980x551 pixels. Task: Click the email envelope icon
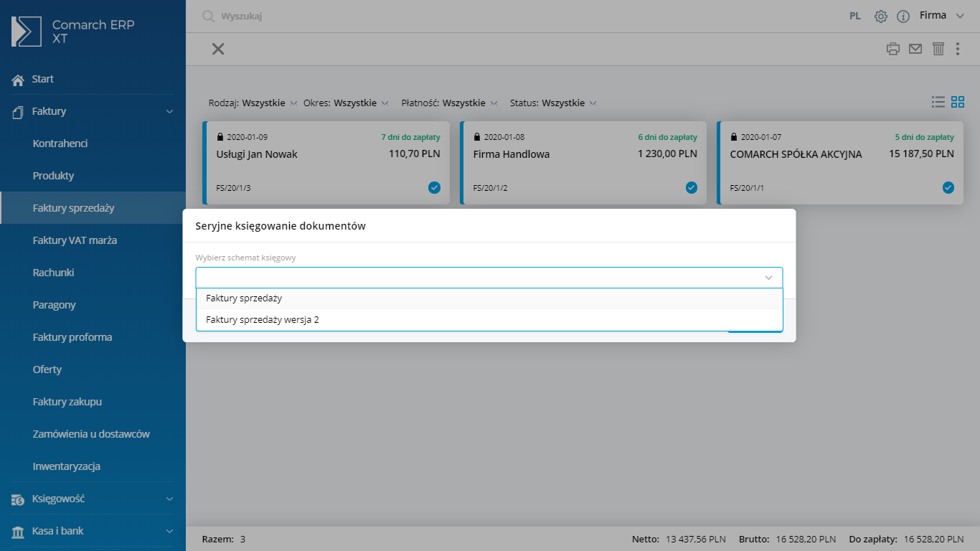coord(915,49)
